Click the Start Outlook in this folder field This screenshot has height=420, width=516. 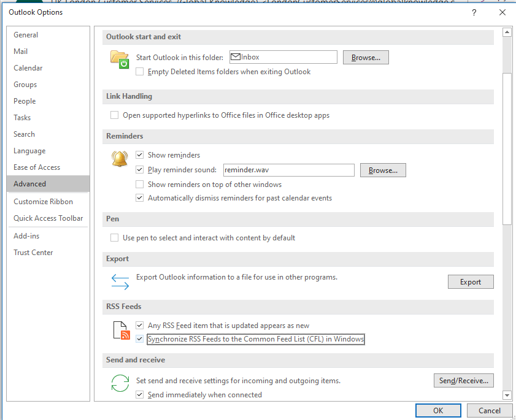point(283,57)
